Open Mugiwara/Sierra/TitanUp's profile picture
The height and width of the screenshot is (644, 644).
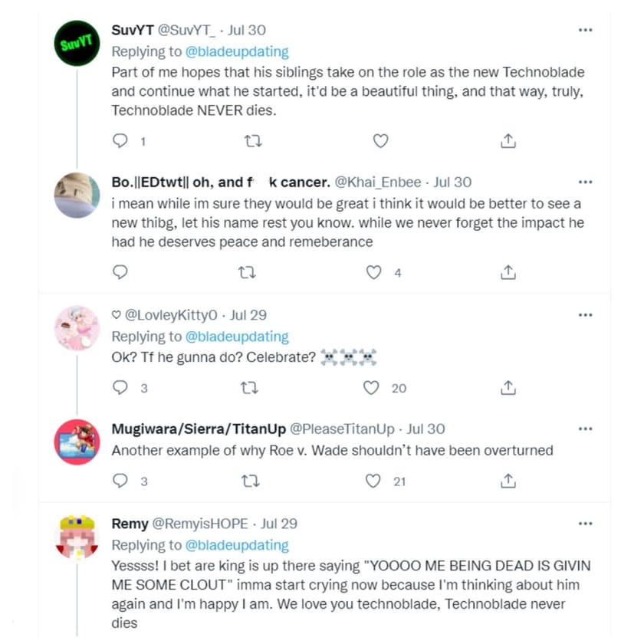click(77, 442)
